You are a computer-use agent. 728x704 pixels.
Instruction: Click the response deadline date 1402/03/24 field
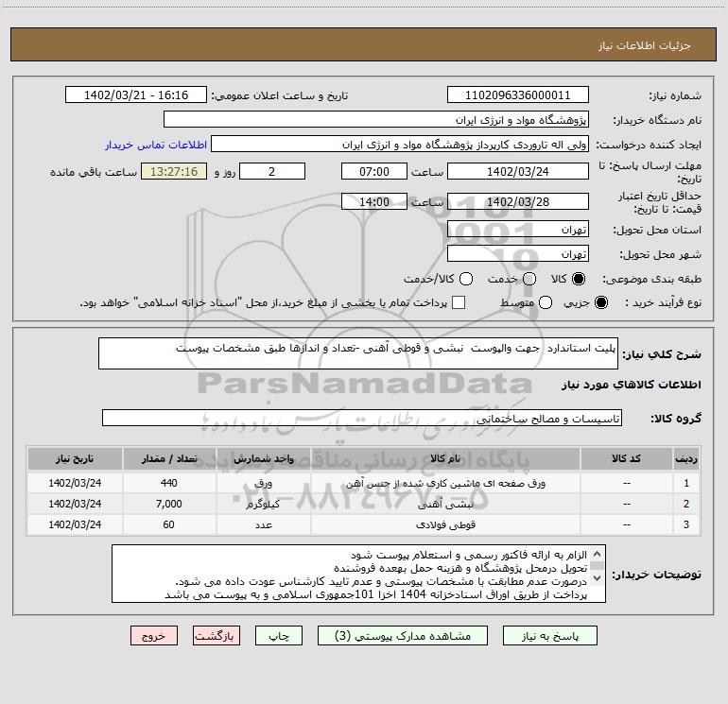tap(518, 171)
